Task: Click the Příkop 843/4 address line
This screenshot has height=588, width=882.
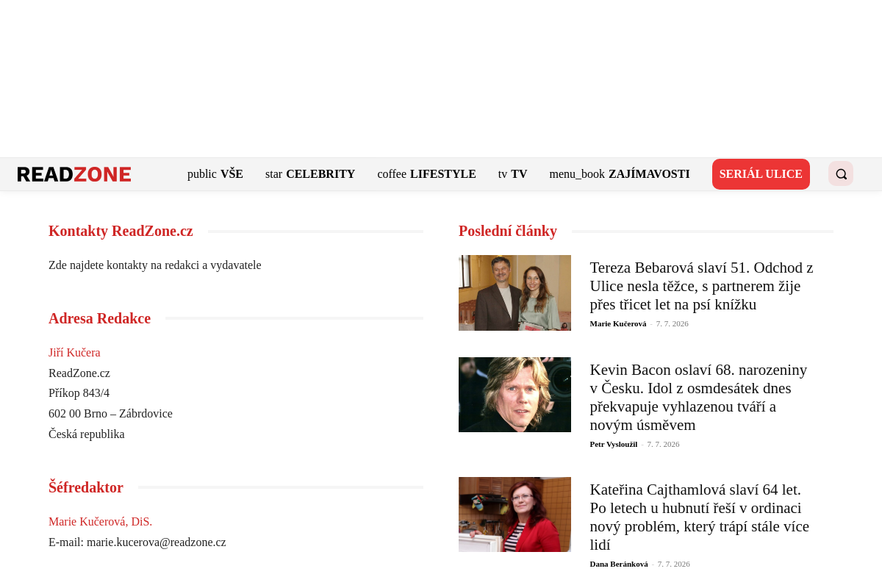Action: coord(79,393)
